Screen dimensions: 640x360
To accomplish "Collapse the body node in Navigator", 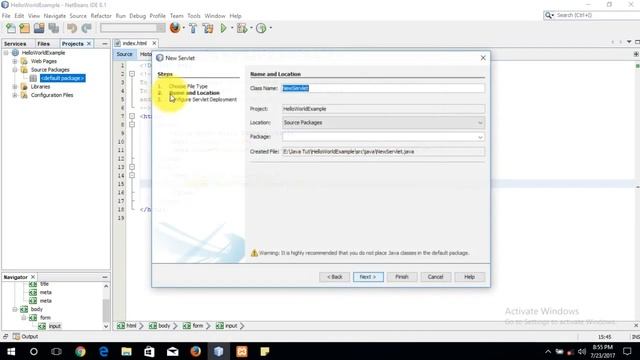I will [15, 309].
